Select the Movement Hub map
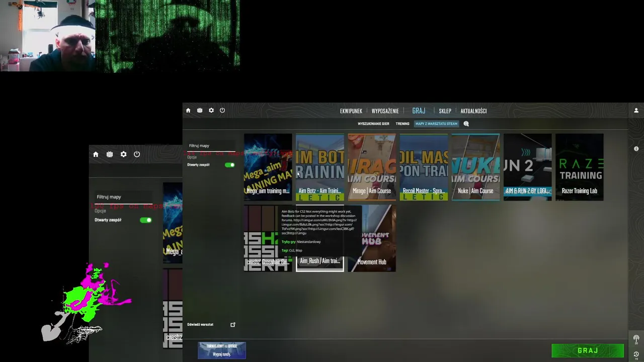Screen dimensions: 644x362 click(372, 238)
